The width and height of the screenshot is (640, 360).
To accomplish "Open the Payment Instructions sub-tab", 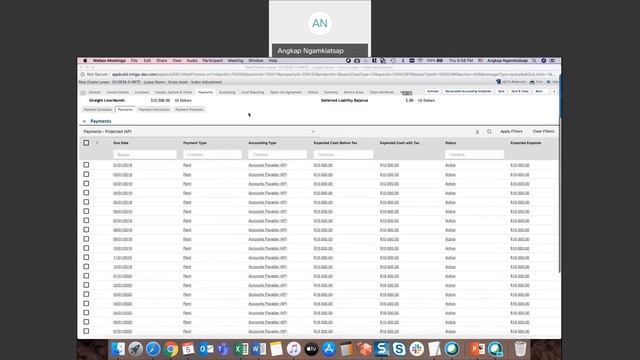I will tap(154, 109).
